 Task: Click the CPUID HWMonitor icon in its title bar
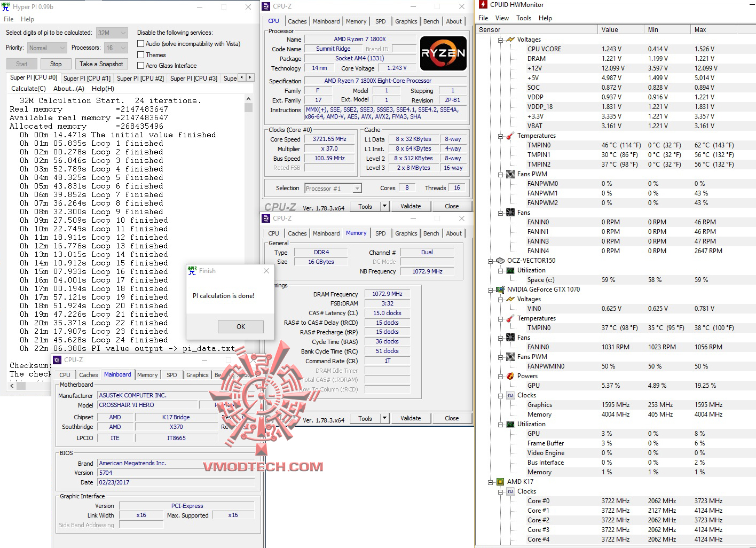(484, 5)
